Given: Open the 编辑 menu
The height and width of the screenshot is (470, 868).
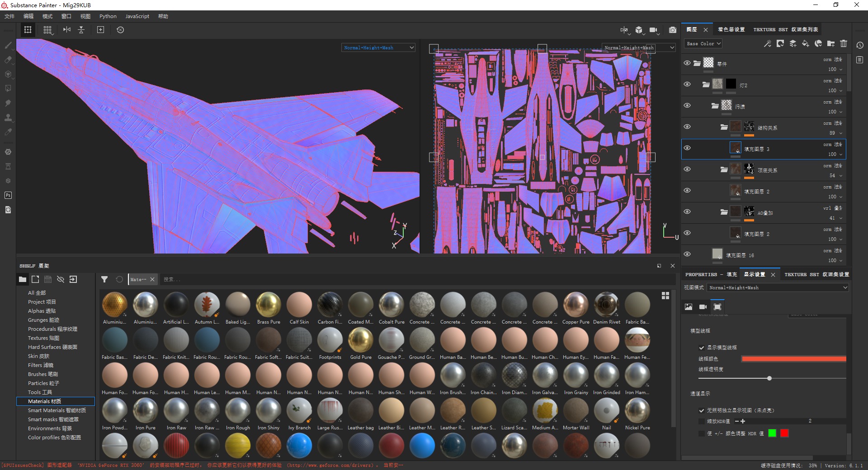Looking at the screenshot, I should tap(28, 16).
